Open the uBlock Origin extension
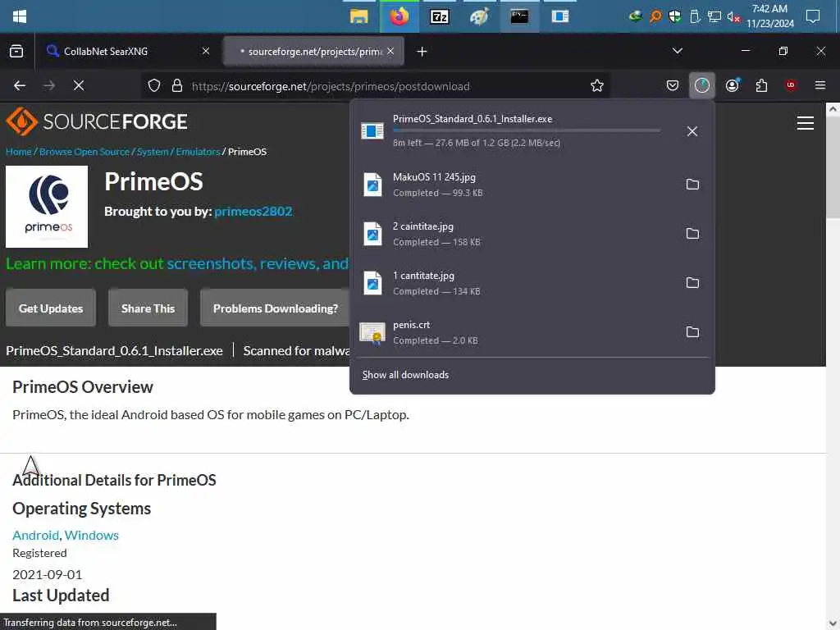The height and width of the screenshot is (630, 840). [x=791, y=85]
